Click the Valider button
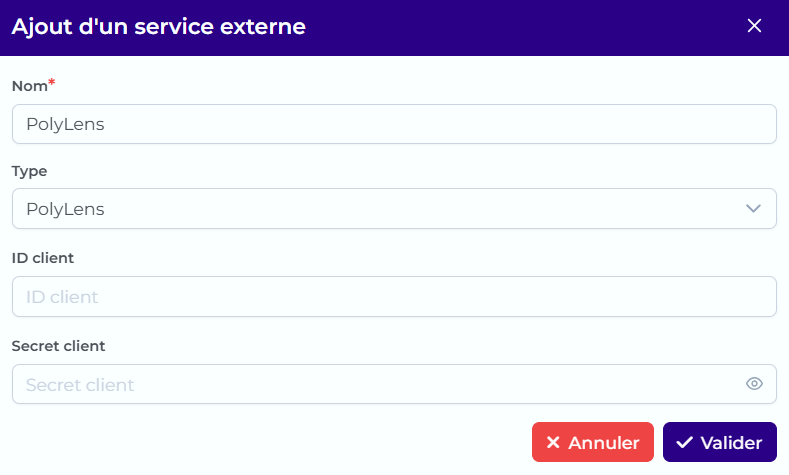 (x=720, y=442)
